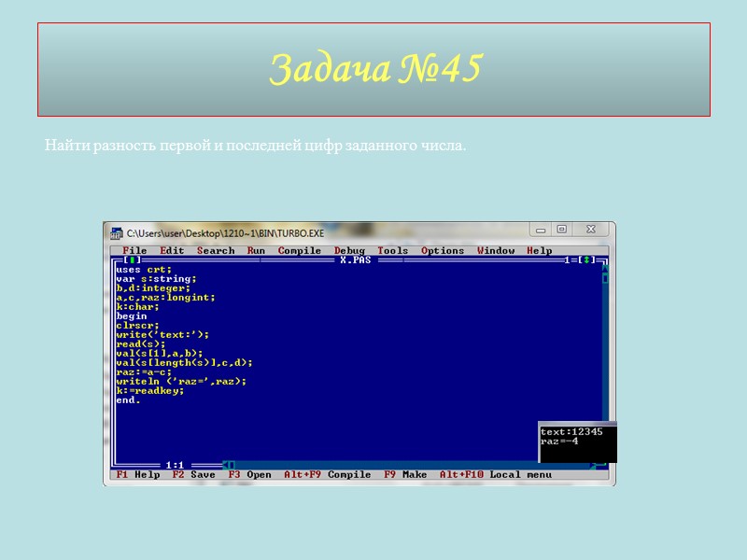The width and height of the screenshot is (747, 560).
Task: Open the Edit menu
Action: (172, 250)
